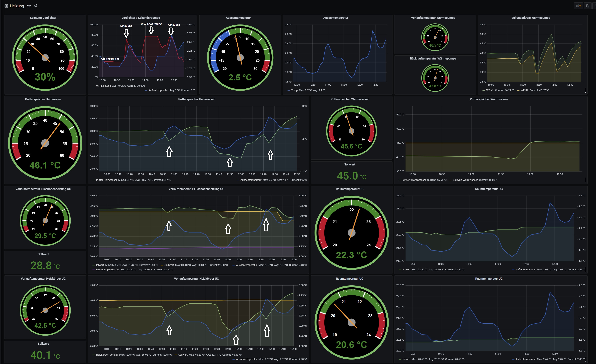Image resolution: width=596 pixels, height=364 pixels.
Task: Toggle Istwert series in Fussbodenheizung OG legend
Action: [x=100, y=265]
